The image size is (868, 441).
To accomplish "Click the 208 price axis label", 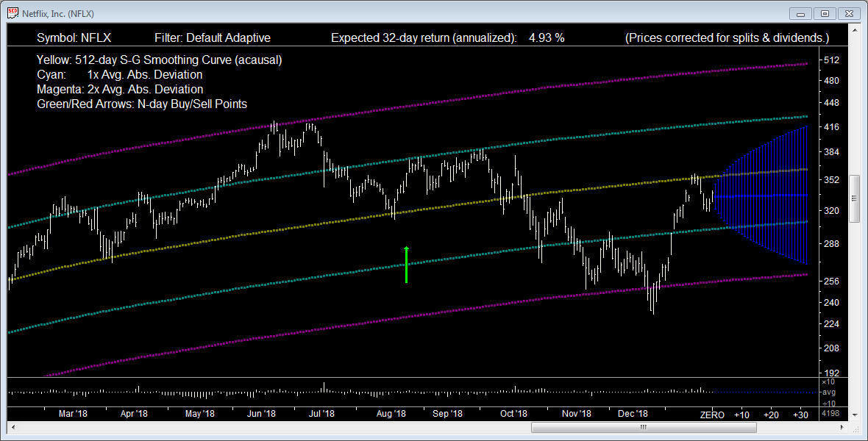I will point(831,348).
